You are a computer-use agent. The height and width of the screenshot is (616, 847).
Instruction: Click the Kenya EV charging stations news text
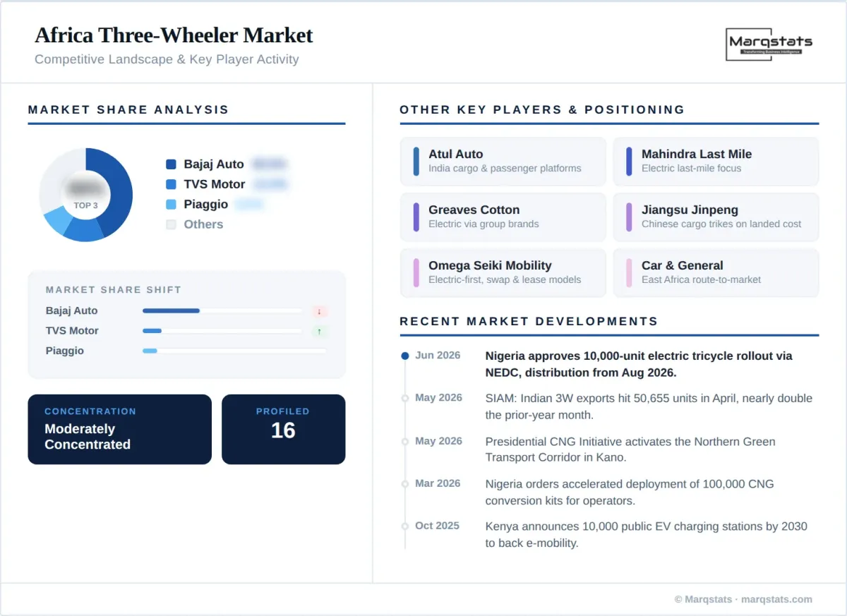pos(646,535)
